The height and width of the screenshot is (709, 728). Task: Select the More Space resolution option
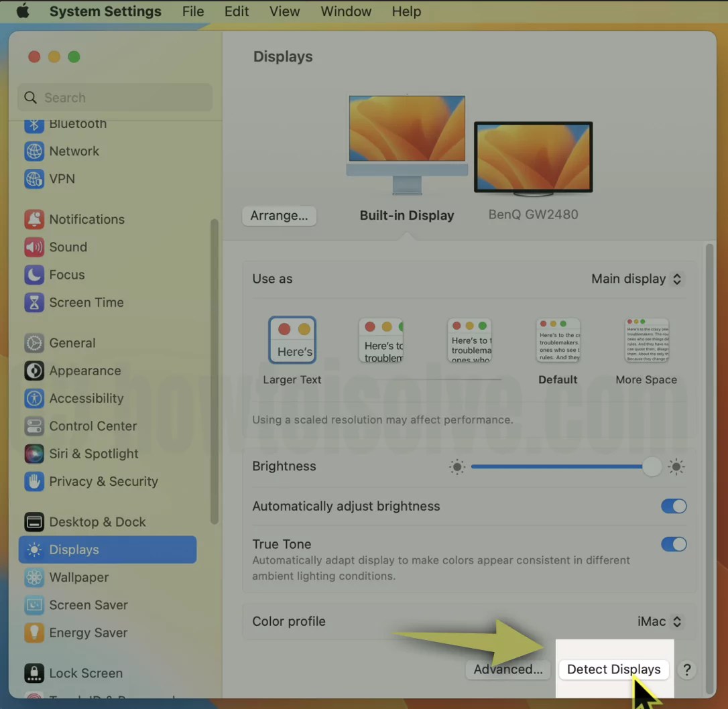coord(646,340)
